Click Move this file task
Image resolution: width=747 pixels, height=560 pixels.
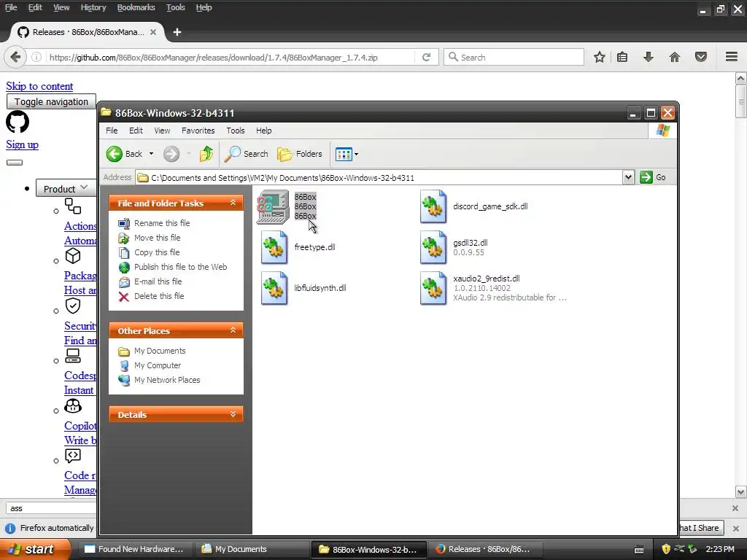(158, 238)
